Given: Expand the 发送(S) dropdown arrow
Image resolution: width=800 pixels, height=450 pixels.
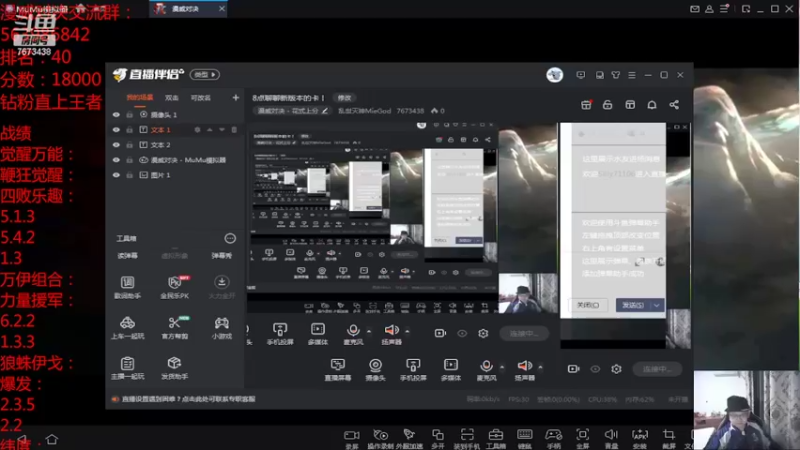Looking at the screenshot, I should point(657,305).
